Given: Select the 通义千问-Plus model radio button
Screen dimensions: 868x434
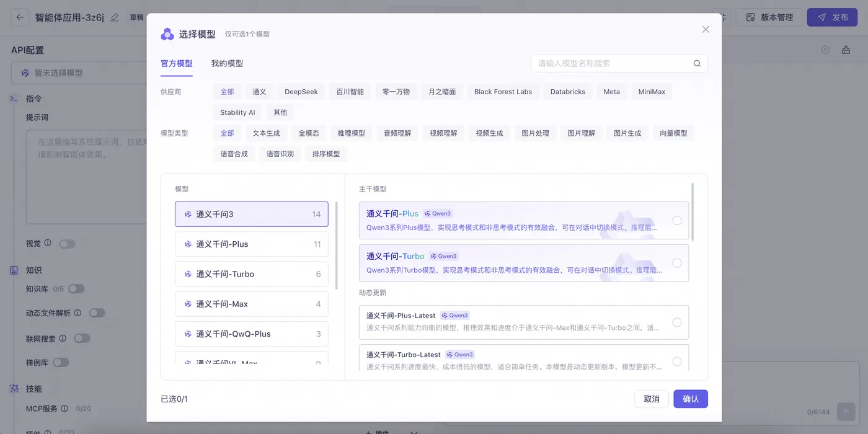Looking at the screenshot, I should 676,220.
